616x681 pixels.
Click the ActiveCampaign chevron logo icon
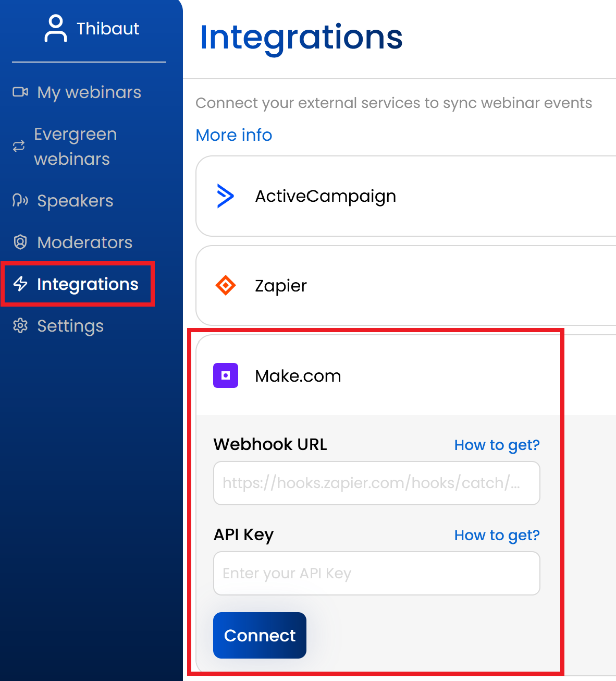(225, 196)
